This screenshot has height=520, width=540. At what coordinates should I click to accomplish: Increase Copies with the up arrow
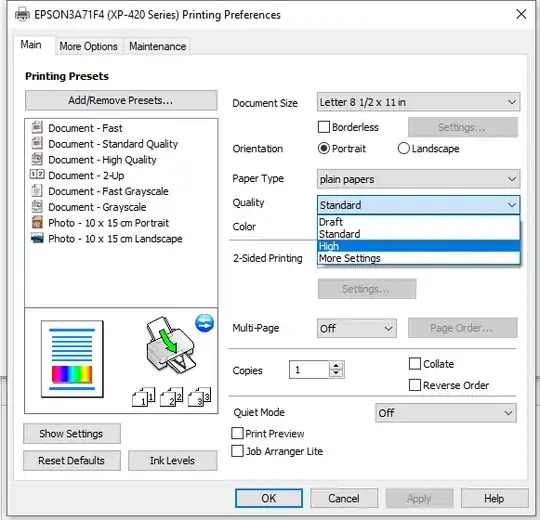tap(336, 365)
